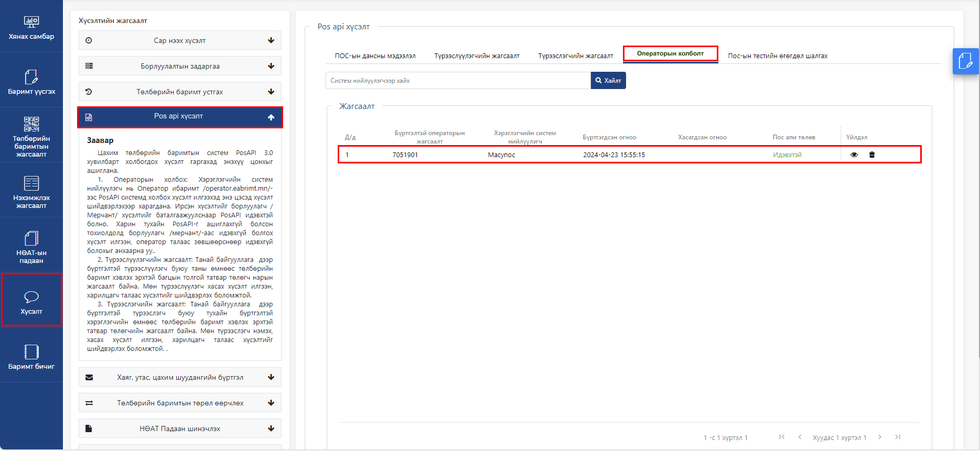Image resolution: width=980 pixels, height=451 pixels.
Task: Expand the Төлбөрийн баримт устгах section
Action: click(180, 92)
